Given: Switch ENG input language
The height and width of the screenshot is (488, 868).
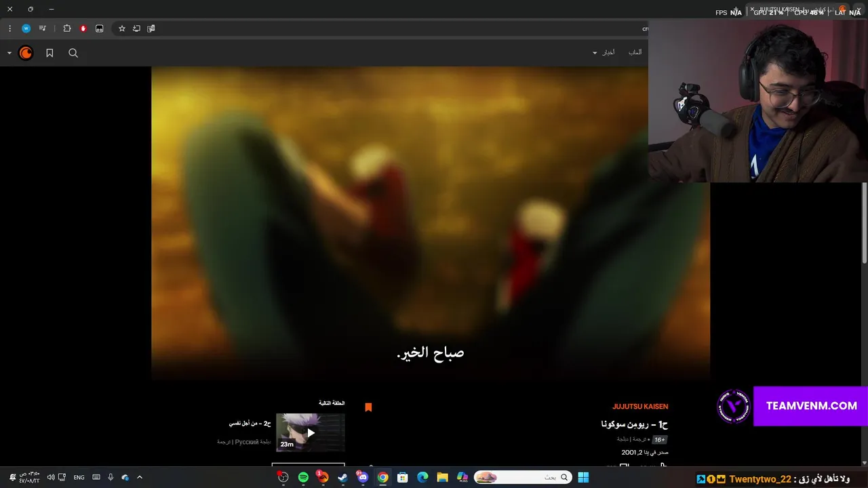Looking at the screenshot, I should pyautogui.click(x=79, y=477).
